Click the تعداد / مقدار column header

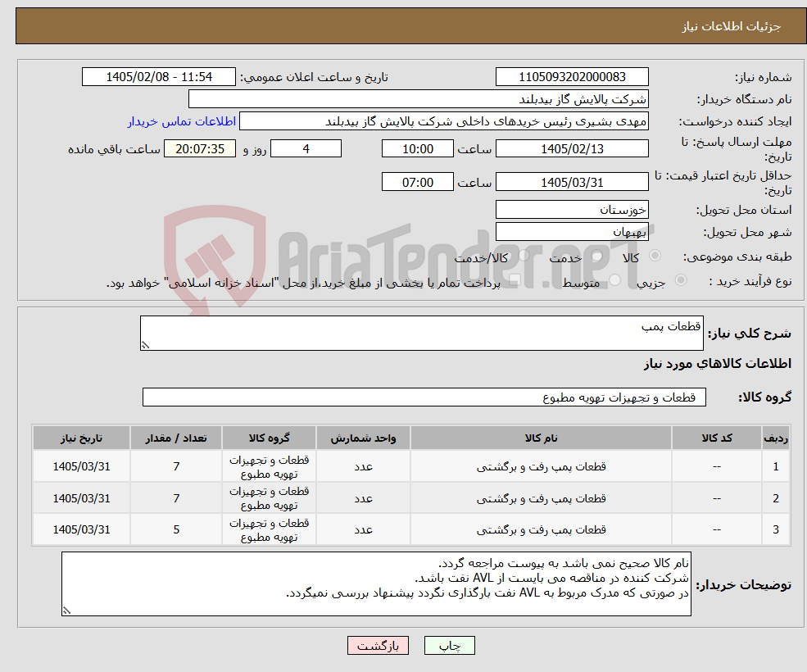tap(176, 438)
